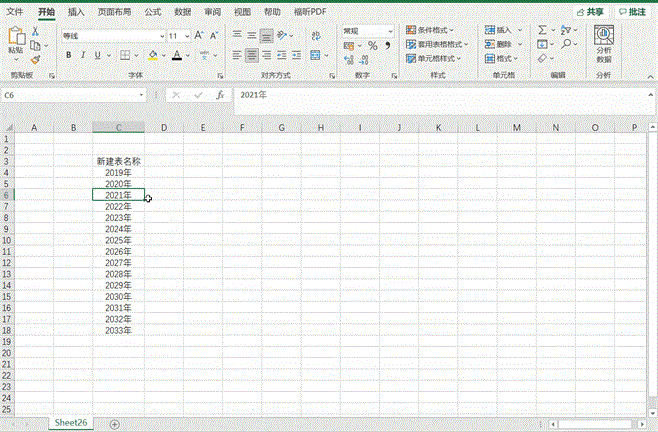Click the Format Painter brush icon
658x432 pixels.
click(35, 60)
